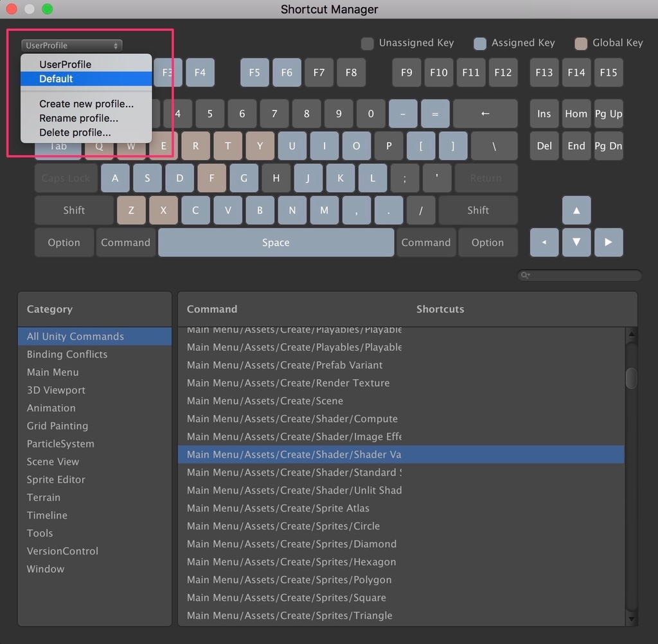Select the Create/Prefab Variant command row
The height and width of the screenshot is (644, 658).
click(x=401, y=365)
